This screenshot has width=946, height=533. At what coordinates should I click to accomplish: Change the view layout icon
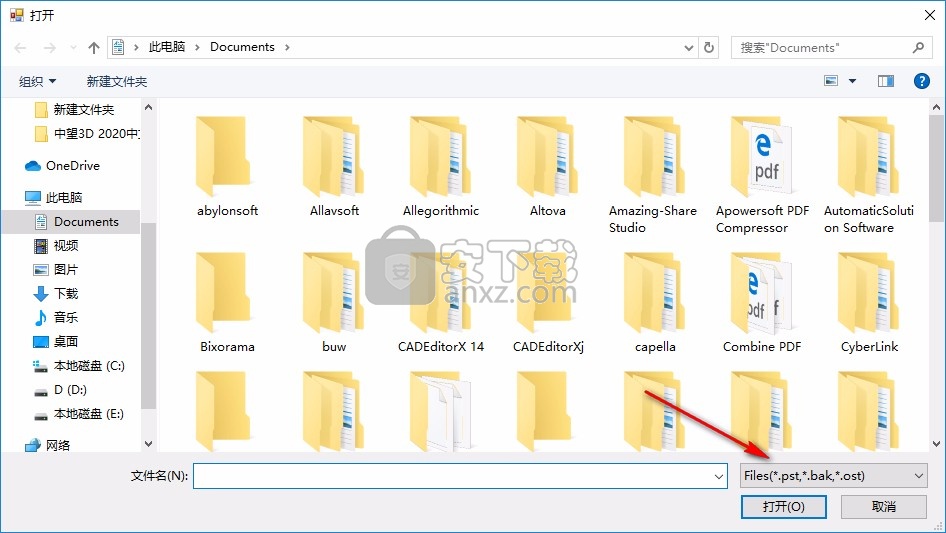pos(831,80)
